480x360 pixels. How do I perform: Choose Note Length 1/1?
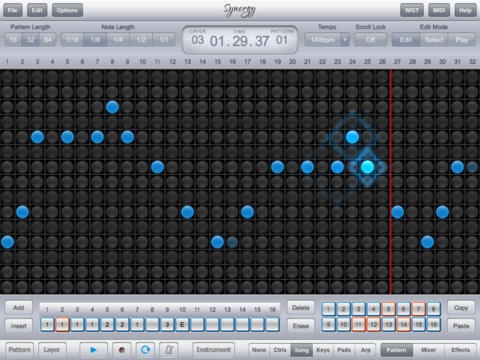pos(164,40)
